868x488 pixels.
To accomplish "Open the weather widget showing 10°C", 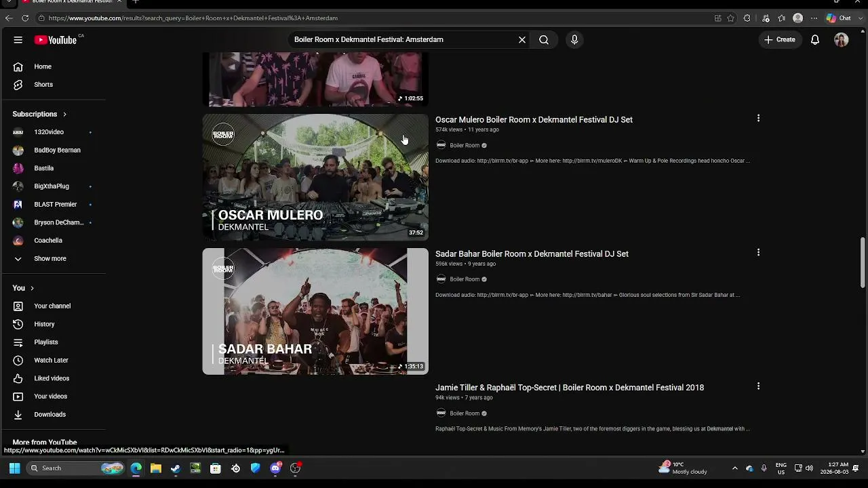I will point(683,468).
